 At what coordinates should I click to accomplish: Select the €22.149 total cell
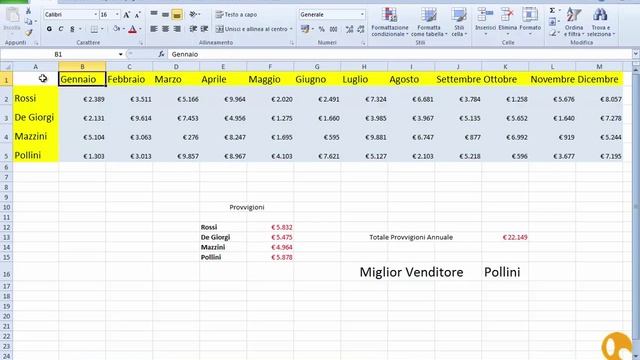[505, 237]
